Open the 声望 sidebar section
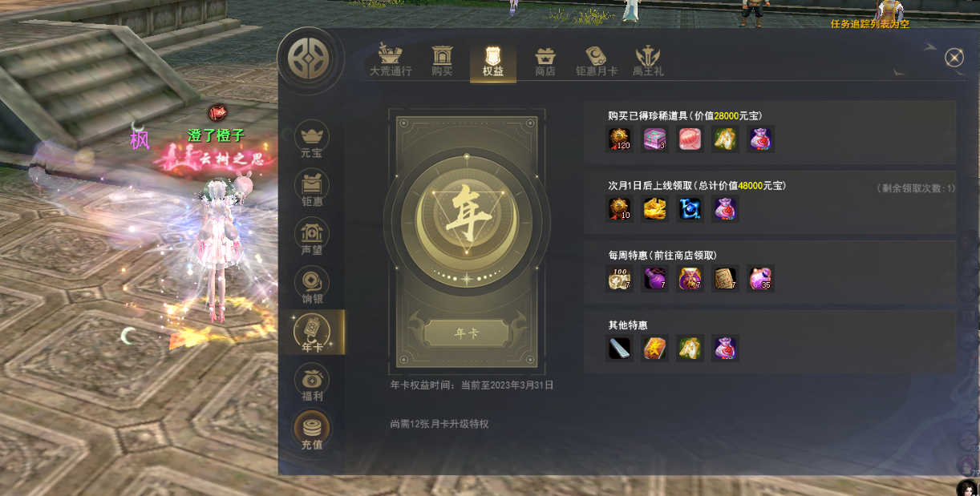Screen dimensions: 980x496 [311, 237]
